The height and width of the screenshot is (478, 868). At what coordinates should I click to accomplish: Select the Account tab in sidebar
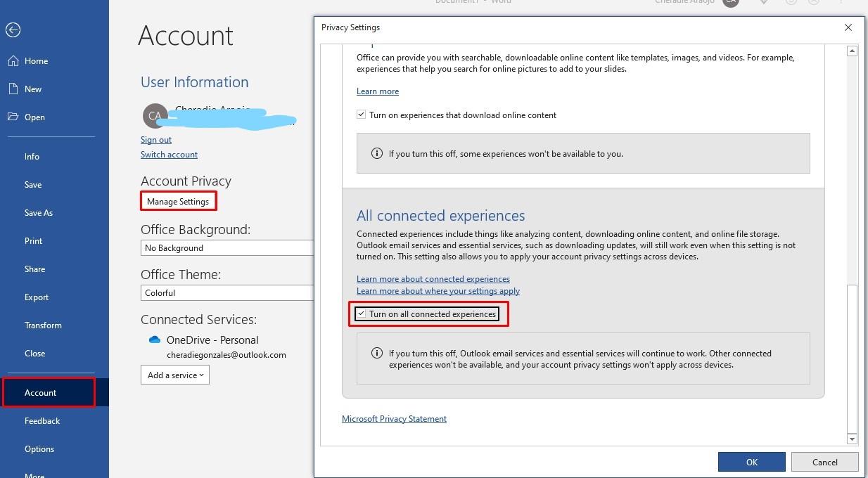click(54, 393)
